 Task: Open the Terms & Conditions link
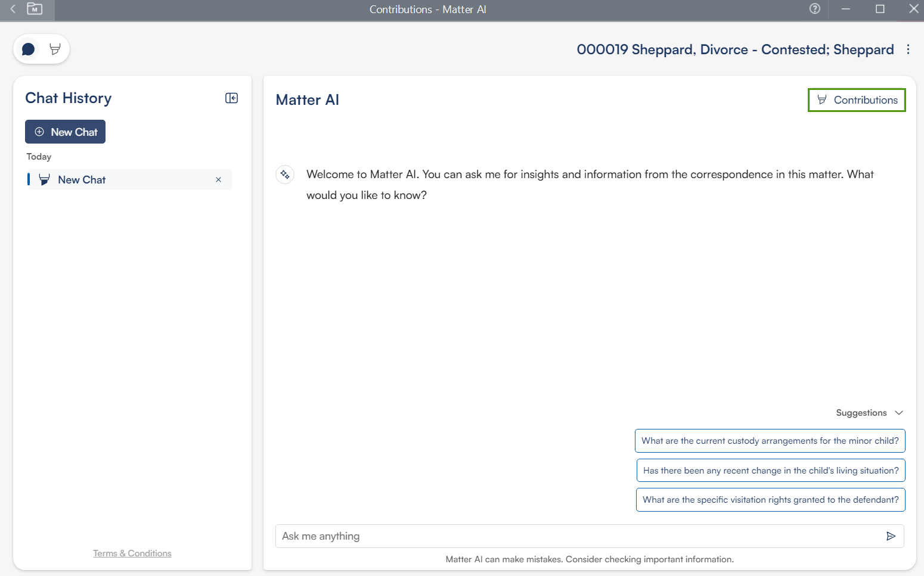pyautogui.click(x=132, y=553)
